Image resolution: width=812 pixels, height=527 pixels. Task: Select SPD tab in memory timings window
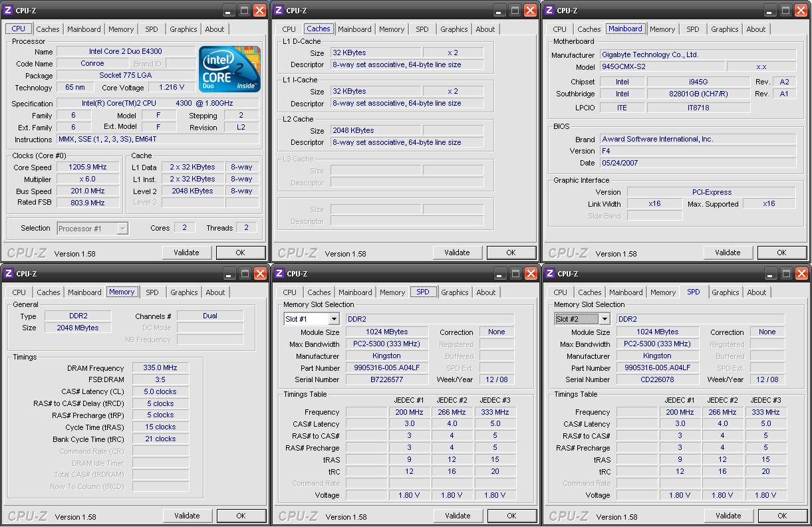152,292
